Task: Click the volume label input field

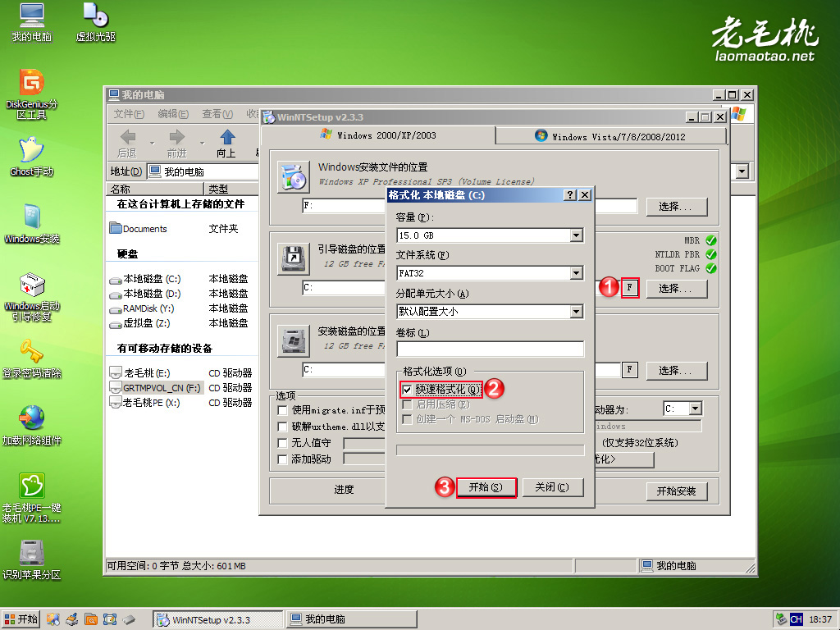Action: point(490,349)
